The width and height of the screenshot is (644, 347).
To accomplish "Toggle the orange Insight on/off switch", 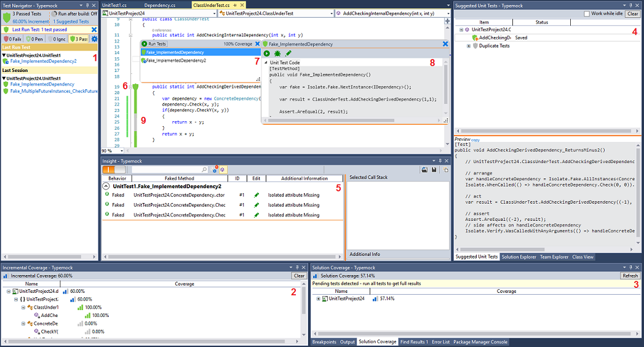I will pos(114,169).
